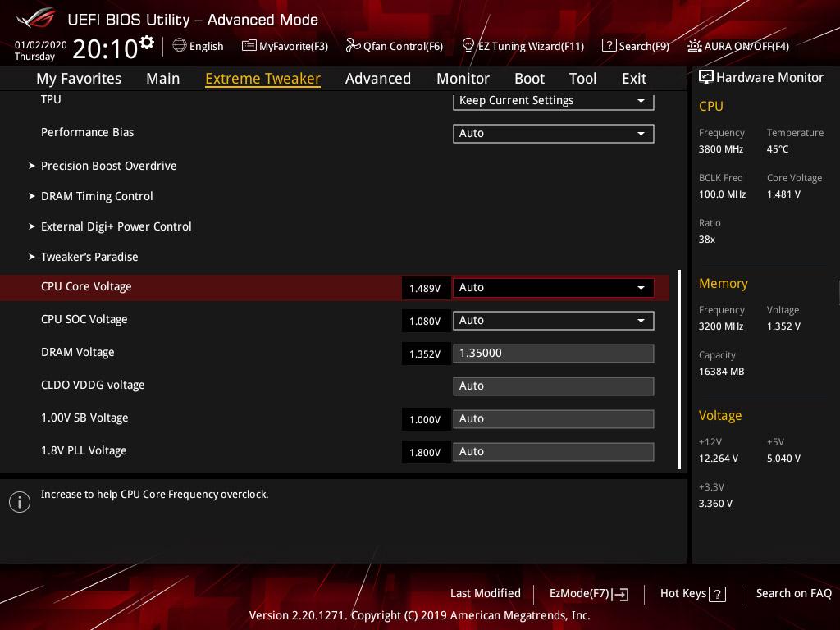Expand Precision Boost Overdrive submenu
Image resolution: width=840 pixels, height=630 pixels.
109,166
